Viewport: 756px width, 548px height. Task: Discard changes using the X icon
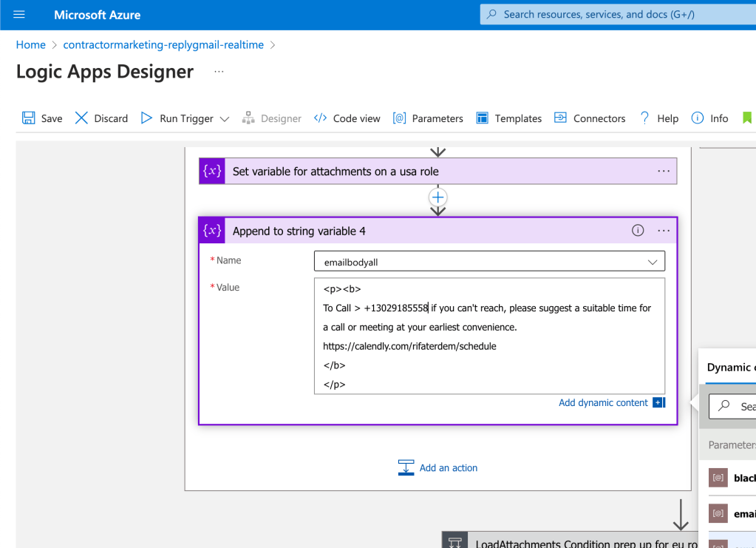pyautogui.click(x=81, y=118)
